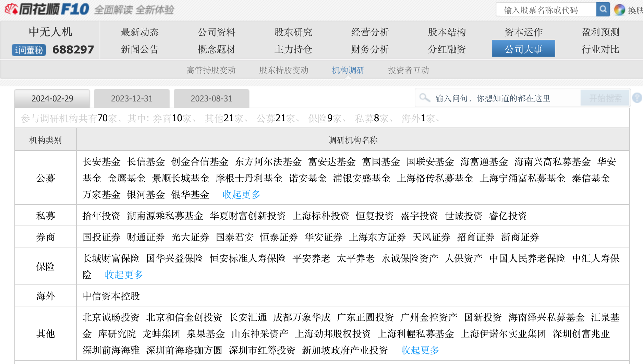Image resolution: width=643 pixels, height=364 pixels.
Task: Click 中信资本控股 in the 海外 row
Action: coord(111,296)
